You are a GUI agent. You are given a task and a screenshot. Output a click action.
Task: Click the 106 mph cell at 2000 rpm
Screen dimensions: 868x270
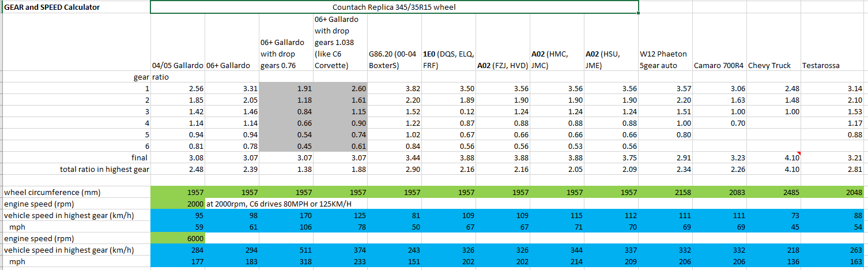click(286, 227)
